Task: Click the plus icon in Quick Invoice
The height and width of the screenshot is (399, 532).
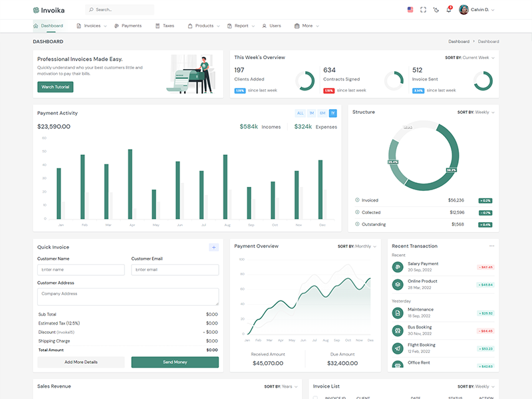Action: 213,247
